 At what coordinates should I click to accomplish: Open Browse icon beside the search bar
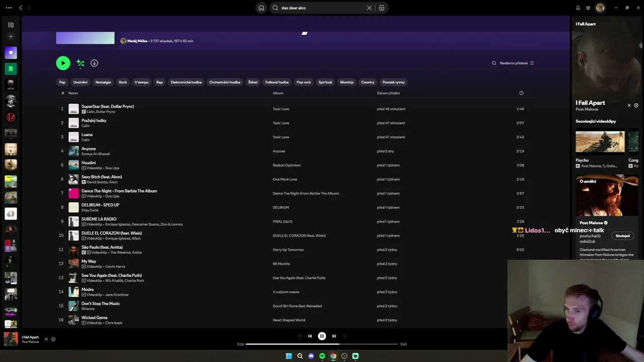tap(381, 8)
